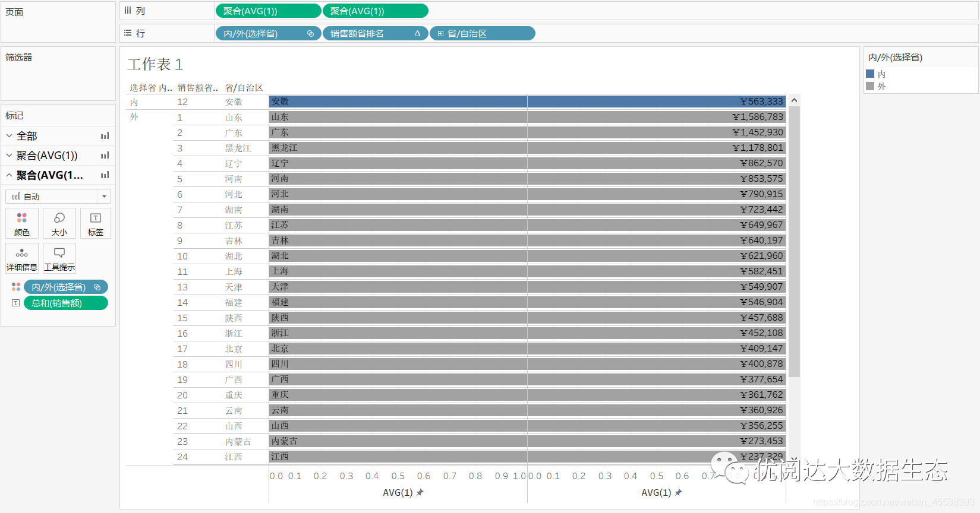
Task: Open the 自动 mark type dropdown
Action: (58, 197)
